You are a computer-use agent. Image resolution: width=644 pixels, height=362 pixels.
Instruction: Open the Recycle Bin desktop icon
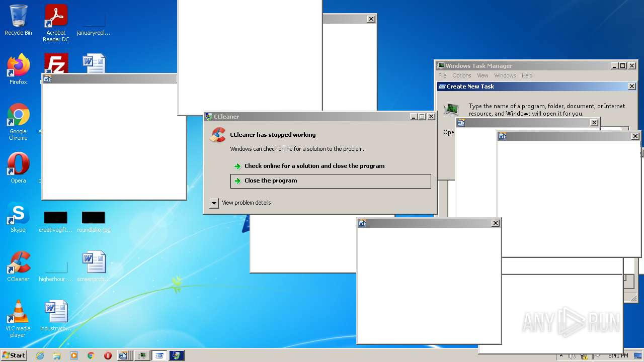click(x=18, y=20)
